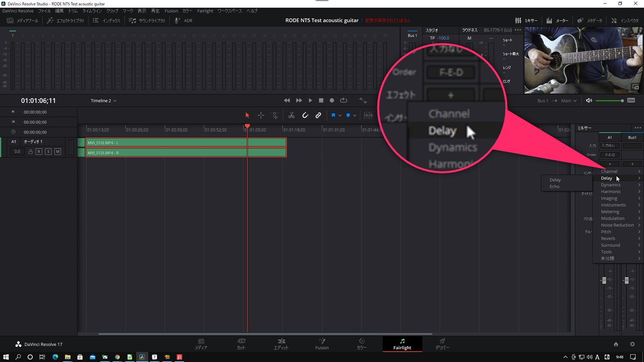Viewport: 644px width, 362px height.
Task: Adjust the monitor volume slider
Action: (610, 101)
